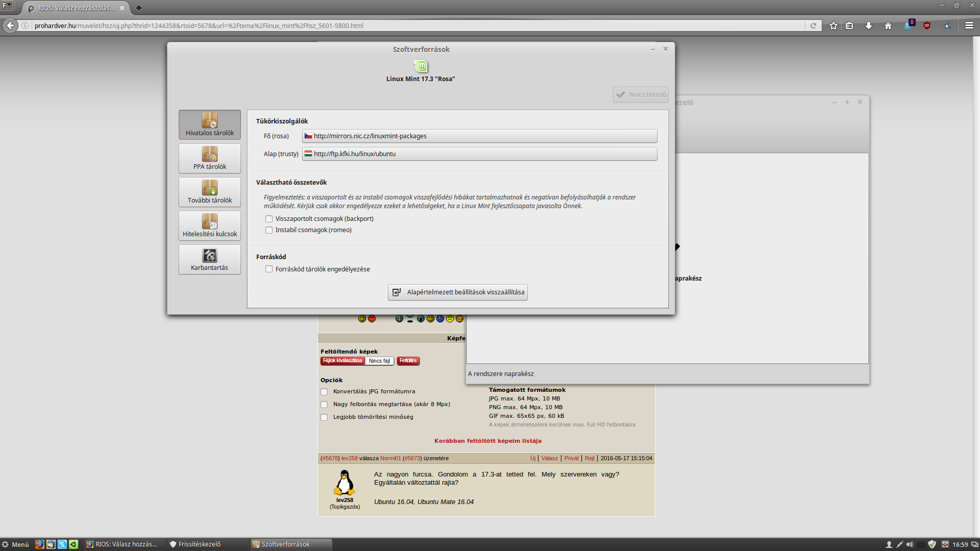This screenshot has width=980, height=551.
Task: Bookmark this page with star icon
Action: 834,26
